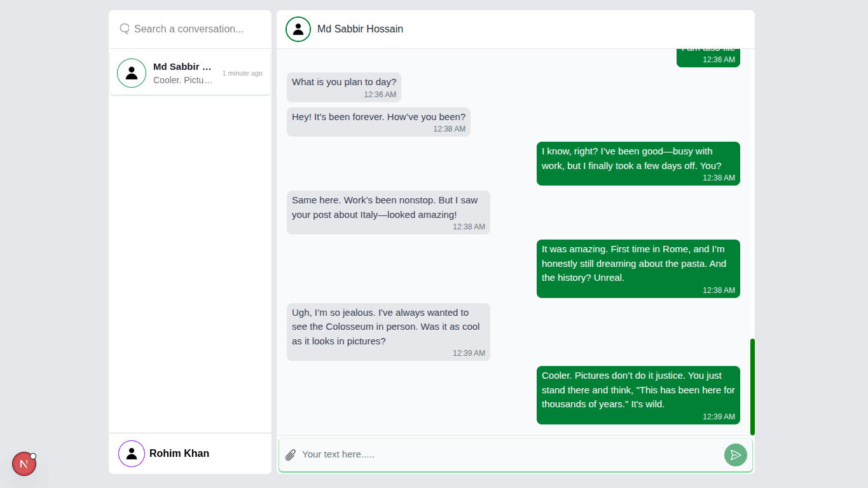Click the Md Sabbir Hossain header name
Image resolution: width=868 pixels, height=488 pixels.
[x=360, y=29]
